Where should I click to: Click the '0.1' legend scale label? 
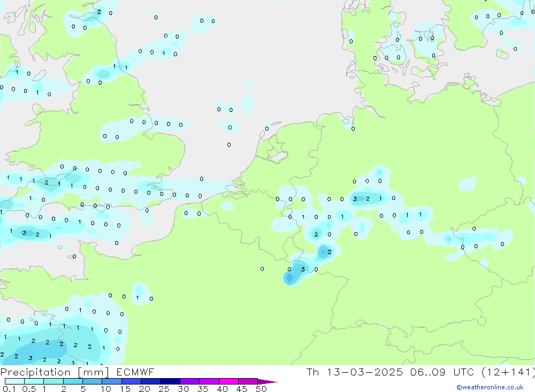(9, 389)
